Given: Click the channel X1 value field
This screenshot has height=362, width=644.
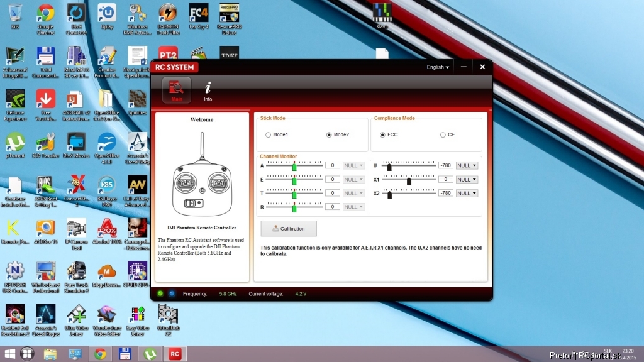Looking at the screenshot, I should [446, 179].
